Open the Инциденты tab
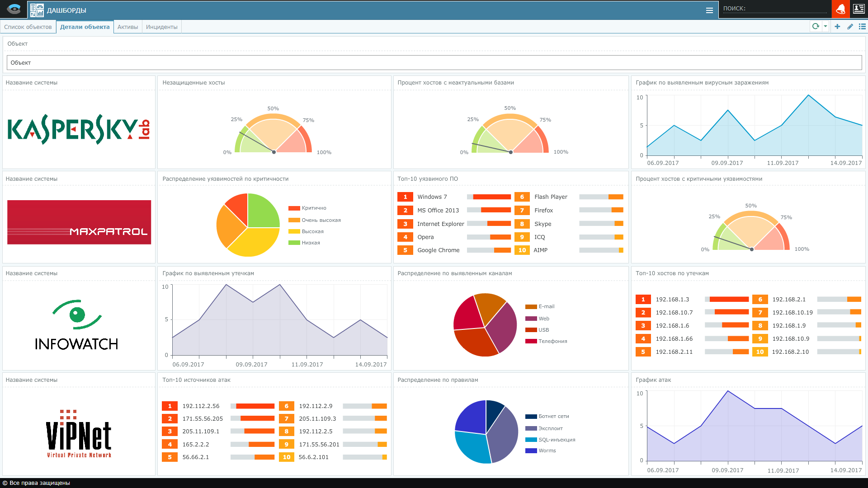The width and height of the screenshot is (868, 488). [161, 27]
